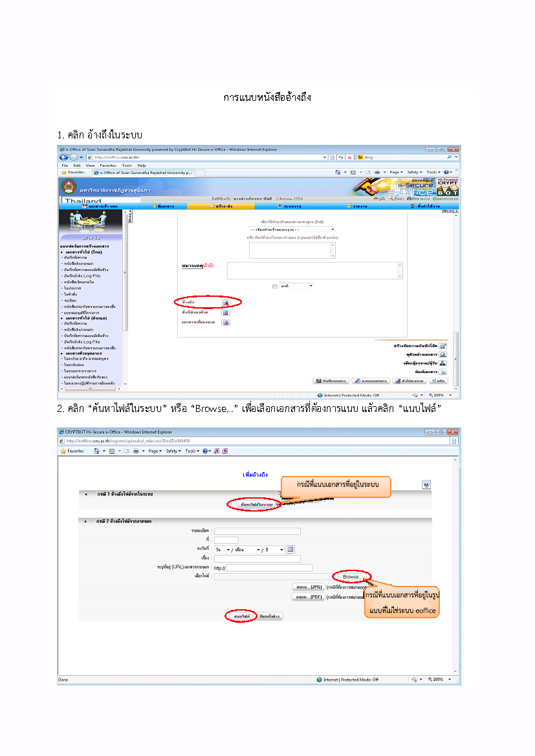Click the ส่งไปลงนาม button
Viewport: 535px width, 756px height.
tap(409, 381)
